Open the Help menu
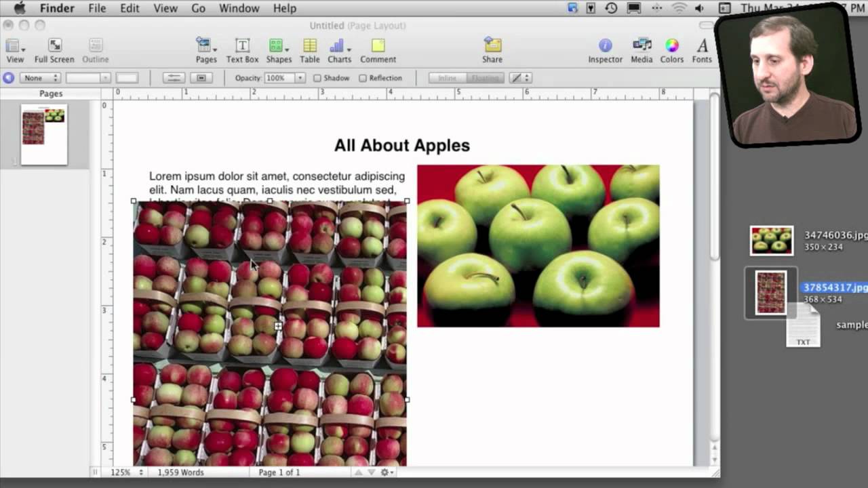 pos(285,8)
